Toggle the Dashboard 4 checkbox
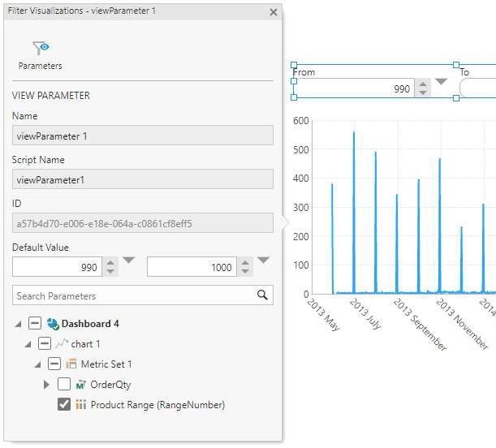Image resolution: width=496 pixels, height=448 pixels. click(x=34, y=323)
